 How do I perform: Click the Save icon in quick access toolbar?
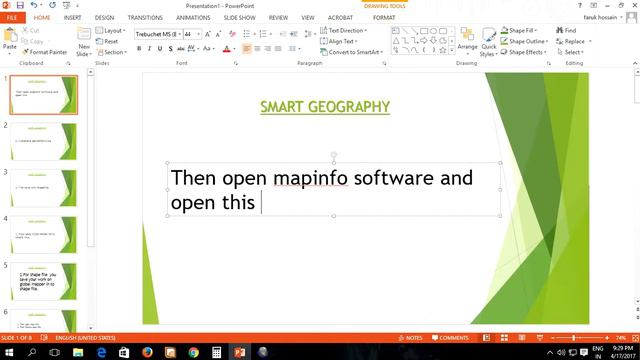pyautogui.click(x=20, y=5)
